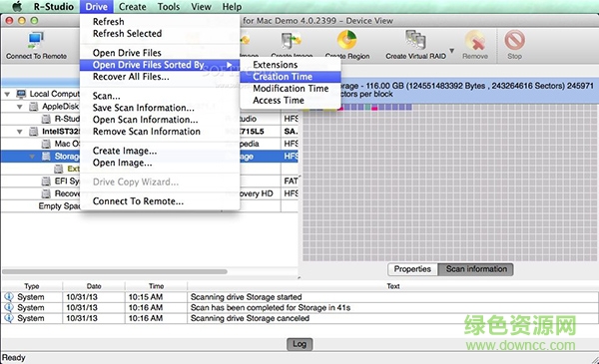Choose Refresh Selected menu item

160,34
